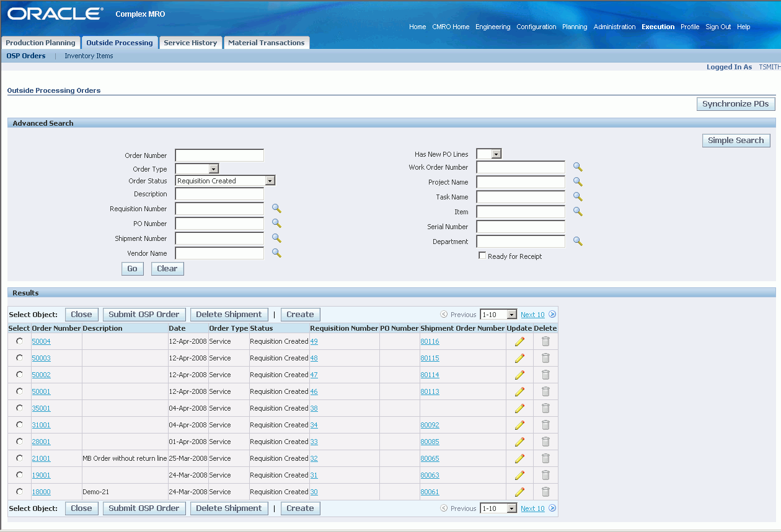Image resolution: width=781 pixels, height=532 pixels.
Task: Open shipment order 80116 link
Action: [x=430, y=341]
